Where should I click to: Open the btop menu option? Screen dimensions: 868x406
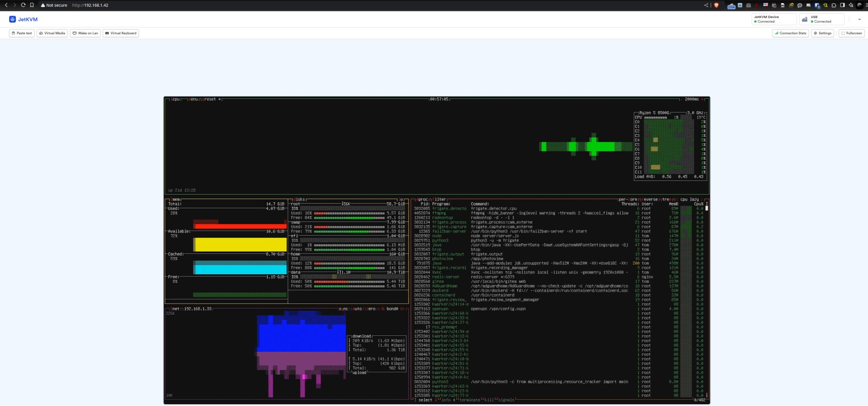tap(194, 99)
